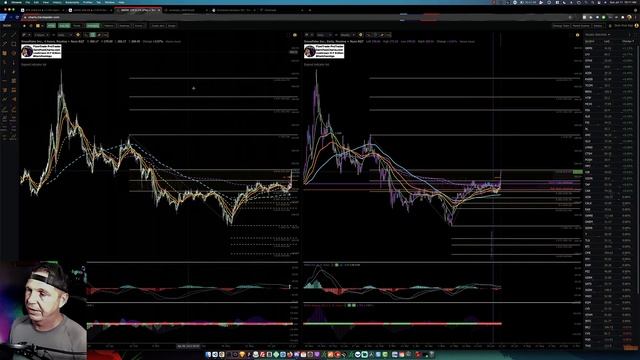Open the History menu in the menu bar
The height and width of the screenshot is (360, 640).
(x=57, y=2)
